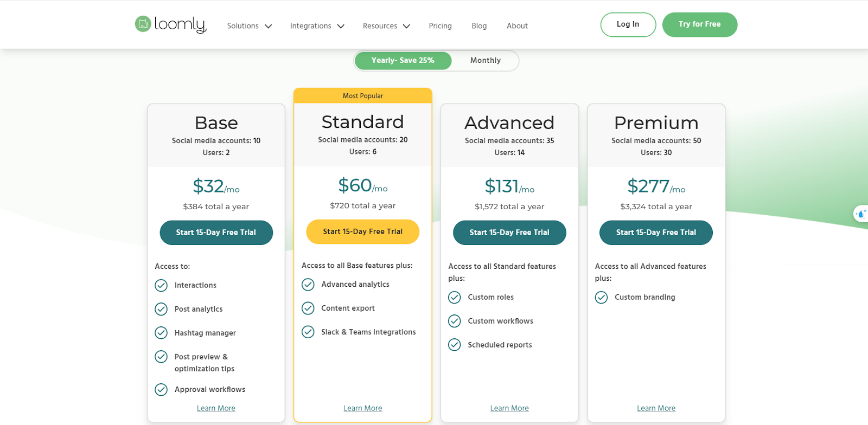Screen dimensions: 868x425
Task: Start 15-Day Free Trial for Premium plan
Action: click(656, 233)
